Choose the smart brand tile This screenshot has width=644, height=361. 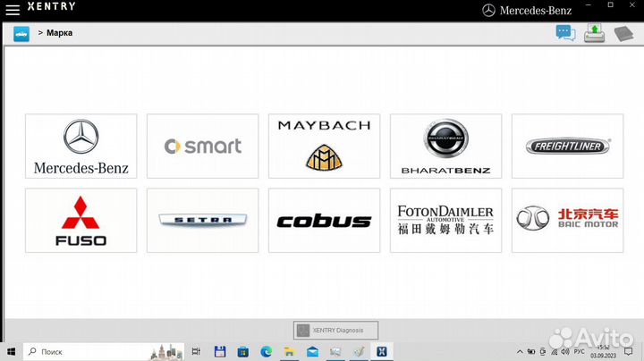click(202, 147)
